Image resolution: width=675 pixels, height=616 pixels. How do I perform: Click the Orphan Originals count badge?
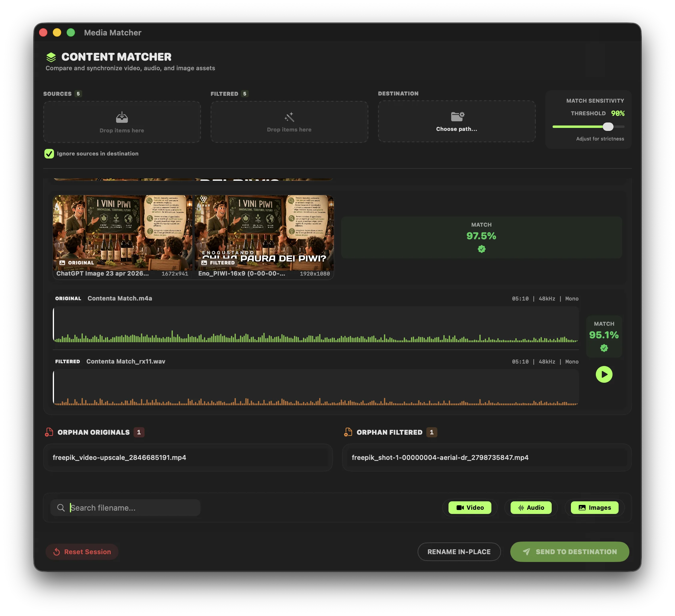pos(139,432)
